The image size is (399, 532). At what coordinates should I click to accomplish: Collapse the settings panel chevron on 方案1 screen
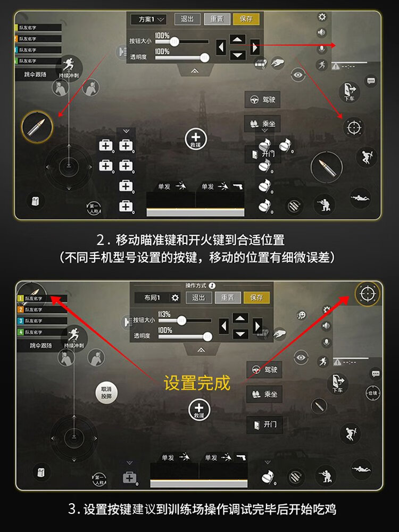[195, 71]
